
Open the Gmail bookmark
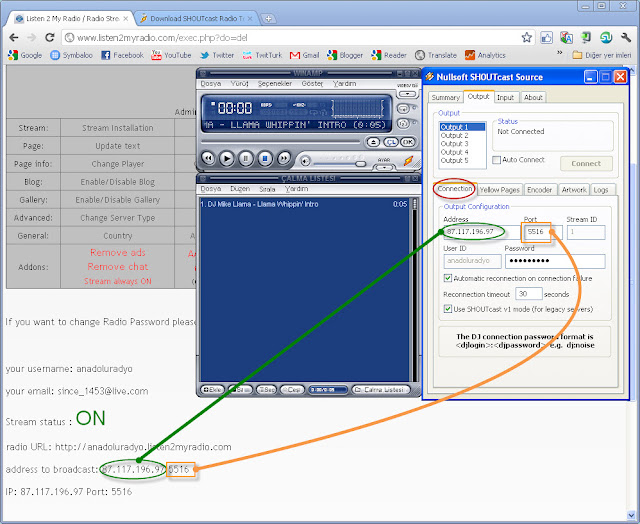click(x=304, y=55)
